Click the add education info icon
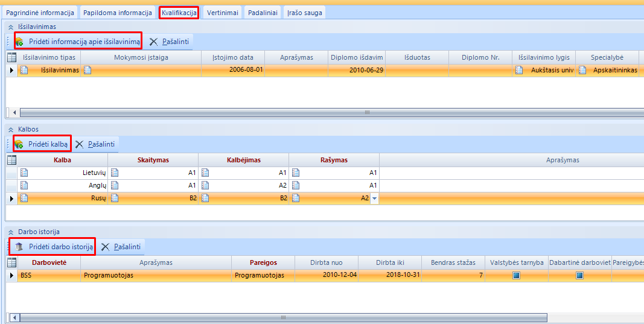This screenshot has height=324, width=644. (x=19, y=42)
